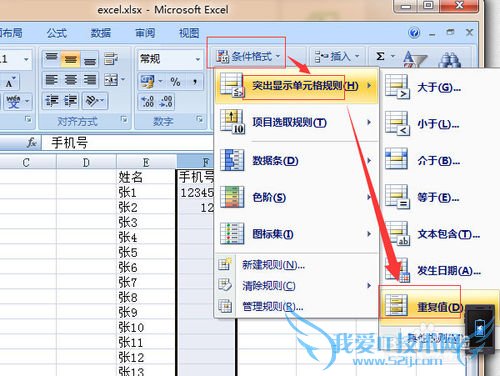This screenshot has height=376, width=500.
Task: Open accounting format dropdown arrow
Action: (x=161, y=81)
